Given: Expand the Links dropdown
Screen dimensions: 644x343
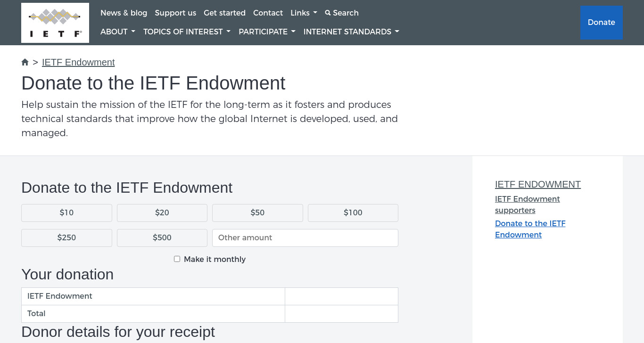Looking at the screenshot, I should coord(304,13).
